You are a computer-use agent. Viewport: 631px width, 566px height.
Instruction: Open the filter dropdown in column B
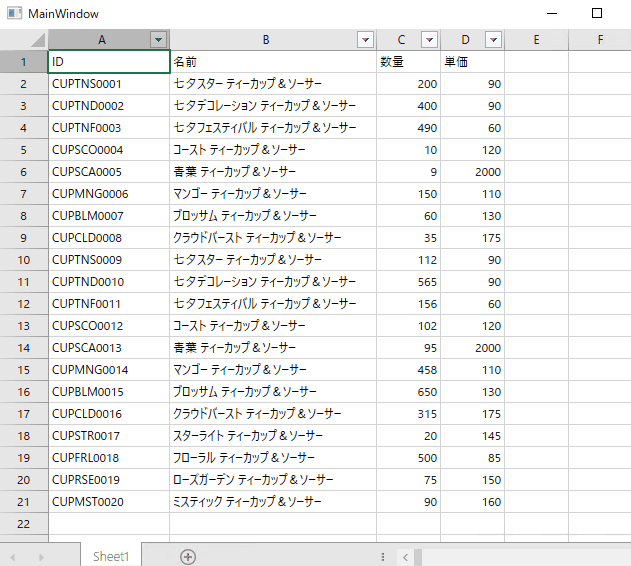coord(365,40)
